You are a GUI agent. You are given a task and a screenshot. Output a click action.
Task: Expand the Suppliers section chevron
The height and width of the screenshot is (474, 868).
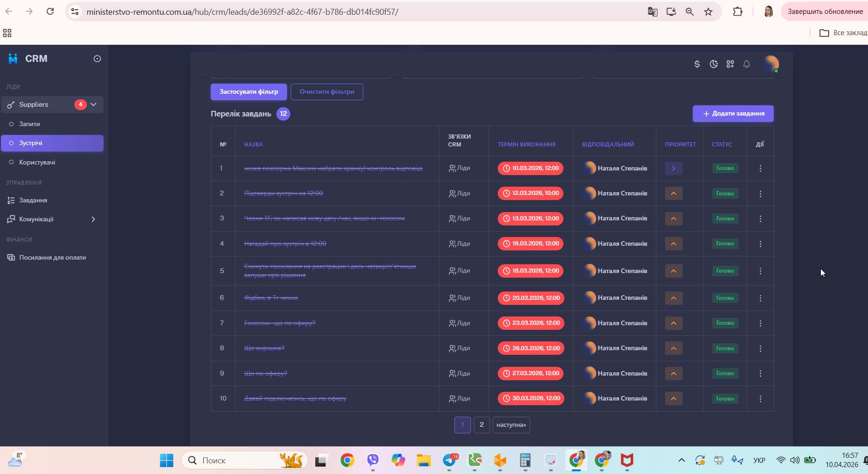pos(94,104)
